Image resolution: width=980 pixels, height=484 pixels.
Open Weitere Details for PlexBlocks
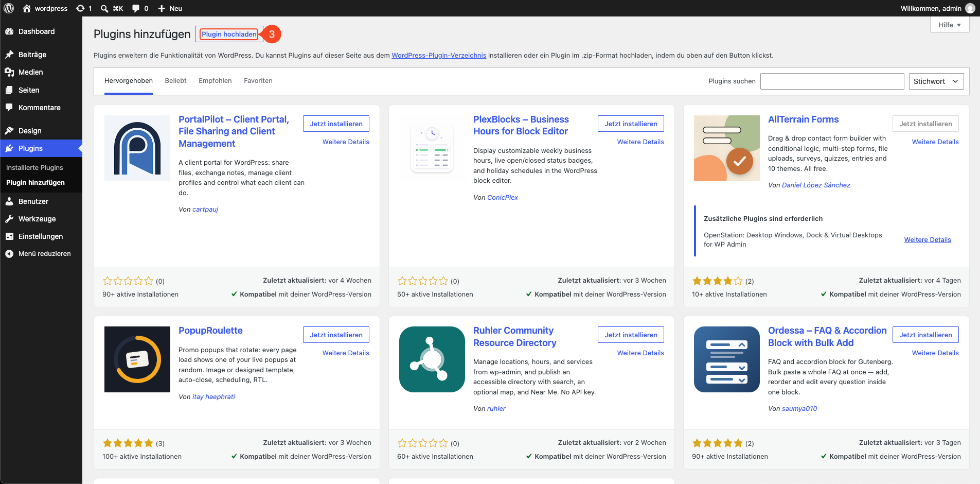[x=640, y=142]
